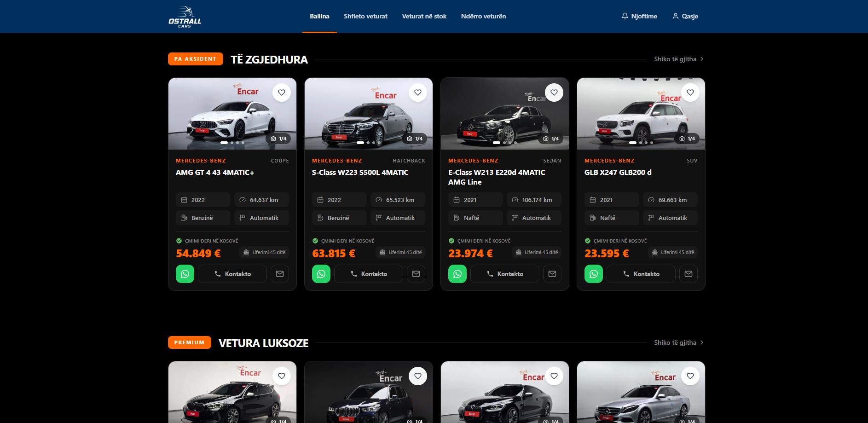868x423 pixels.
Task: Email inquiry for AMG GT 4 43
Action: click(280, 274)
